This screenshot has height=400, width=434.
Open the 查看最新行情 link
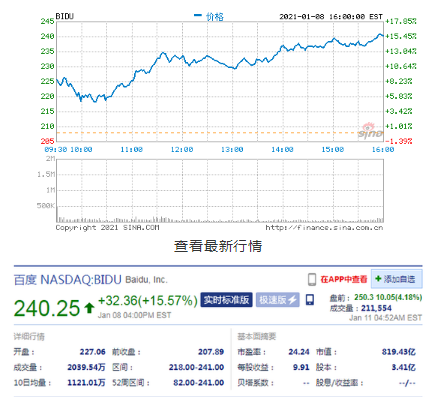click(218, 246)
